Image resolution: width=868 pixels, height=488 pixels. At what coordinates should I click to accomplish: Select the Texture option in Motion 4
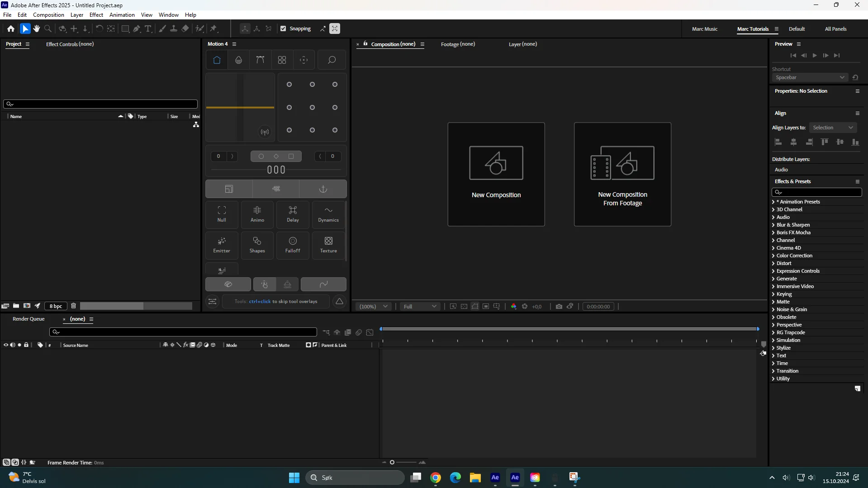coord(328,245)
